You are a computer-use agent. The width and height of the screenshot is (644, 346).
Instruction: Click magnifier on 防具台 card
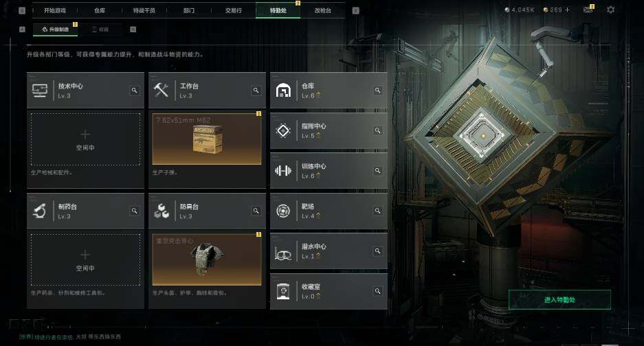(x=256, y=211)
